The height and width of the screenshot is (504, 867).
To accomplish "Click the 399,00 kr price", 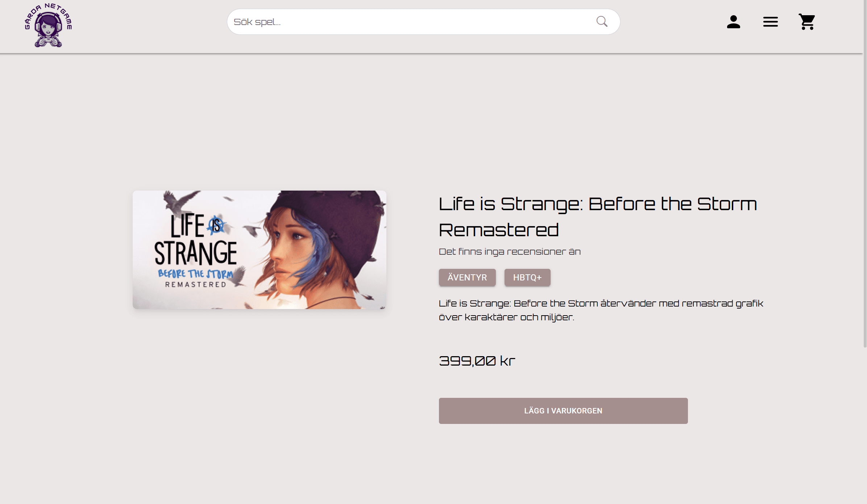I will pyautogui.click(x=477, y=361).
